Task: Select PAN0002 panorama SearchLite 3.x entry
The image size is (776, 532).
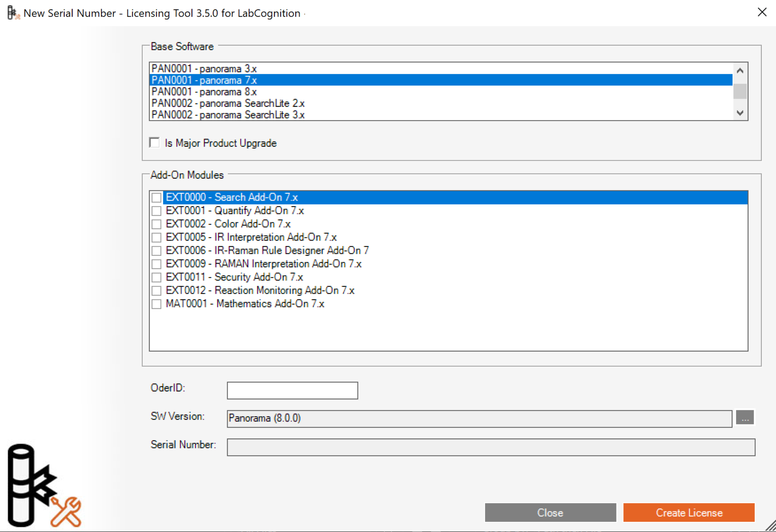Action: (228, 115)
